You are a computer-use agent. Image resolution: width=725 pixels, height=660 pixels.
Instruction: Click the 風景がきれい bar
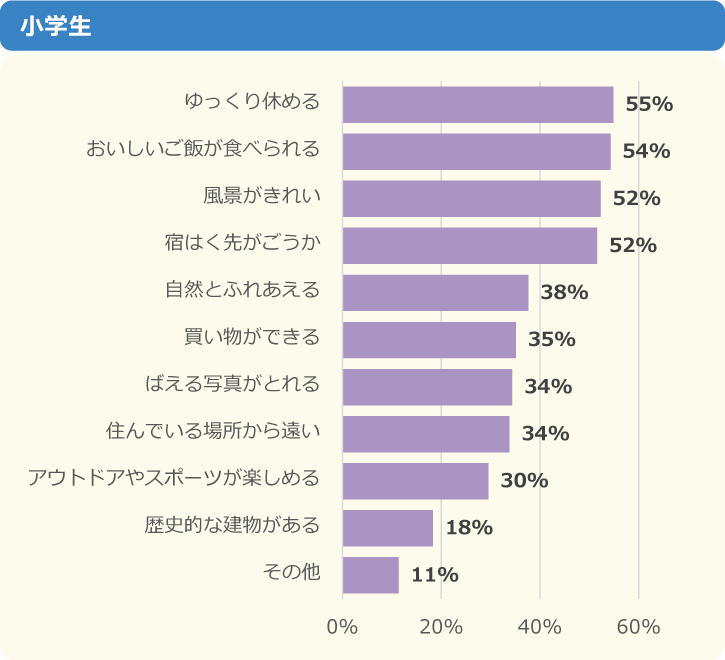[x=471, y=198]
